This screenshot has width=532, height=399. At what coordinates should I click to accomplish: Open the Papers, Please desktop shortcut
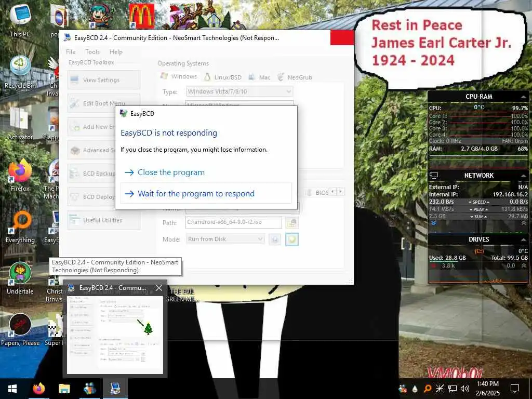click(x=20, y=330)
